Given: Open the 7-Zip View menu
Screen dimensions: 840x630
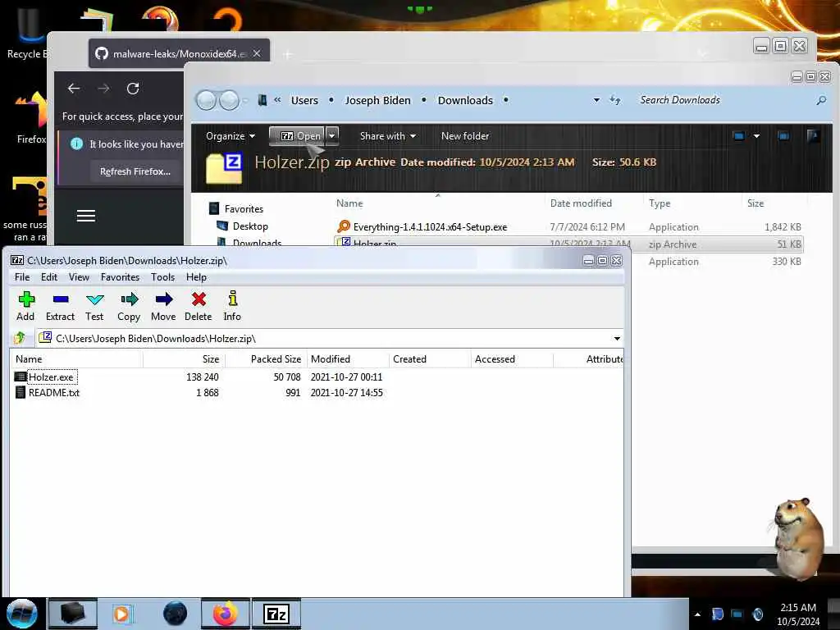Looking at the screenshot, I should [x=79, y=277].
